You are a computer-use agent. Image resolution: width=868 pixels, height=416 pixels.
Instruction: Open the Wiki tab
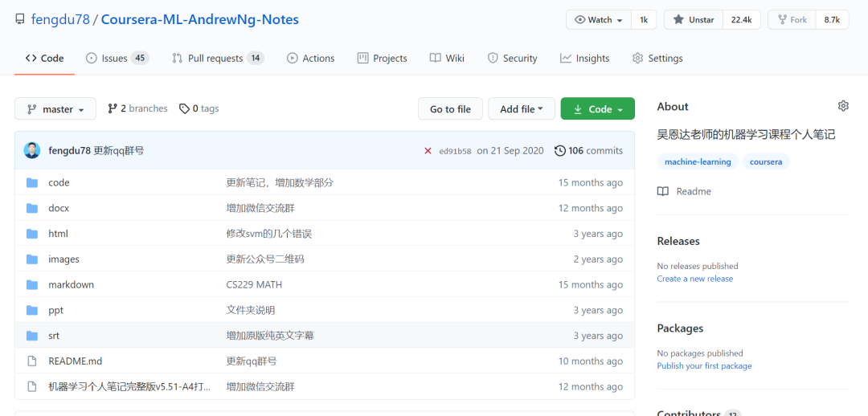click(x=447, y=58)
